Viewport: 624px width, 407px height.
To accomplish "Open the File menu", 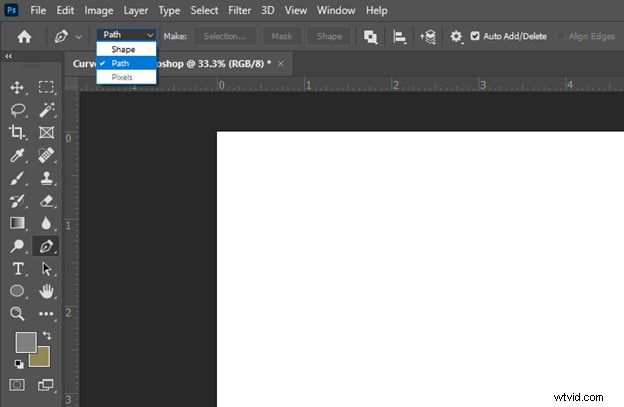I will tap(38, 10).
